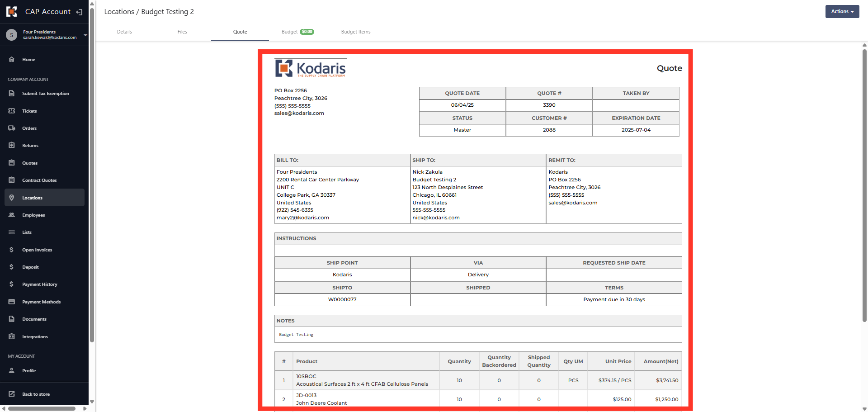The height and width of the screenshot is (412, 868).
Task: Click the user avatar circle labeled S
Action: point(12,34)
